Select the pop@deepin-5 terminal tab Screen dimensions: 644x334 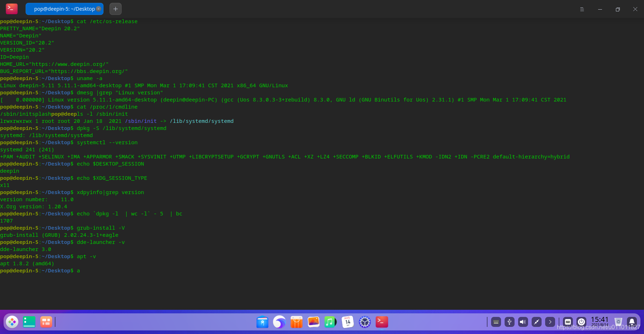[64, 9]
